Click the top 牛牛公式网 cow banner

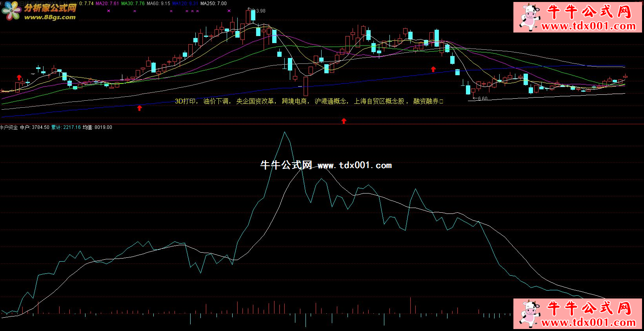[577, 17]
